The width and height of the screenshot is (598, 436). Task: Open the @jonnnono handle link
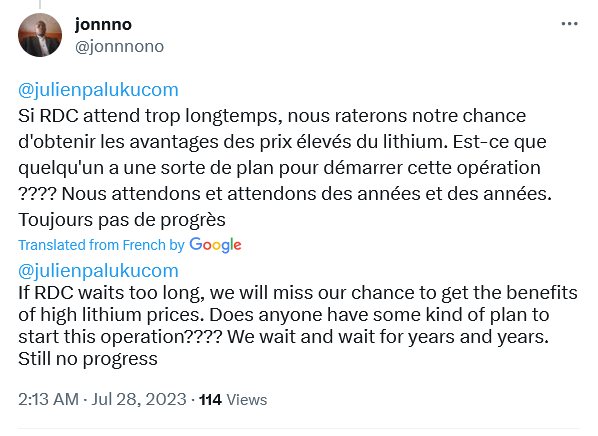point(119,47)
